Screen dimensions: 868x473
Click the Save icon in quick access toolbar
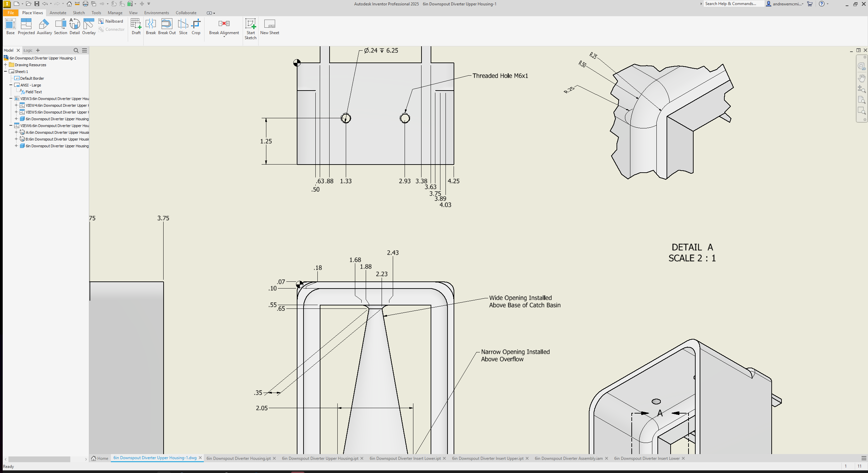(37, 4)
